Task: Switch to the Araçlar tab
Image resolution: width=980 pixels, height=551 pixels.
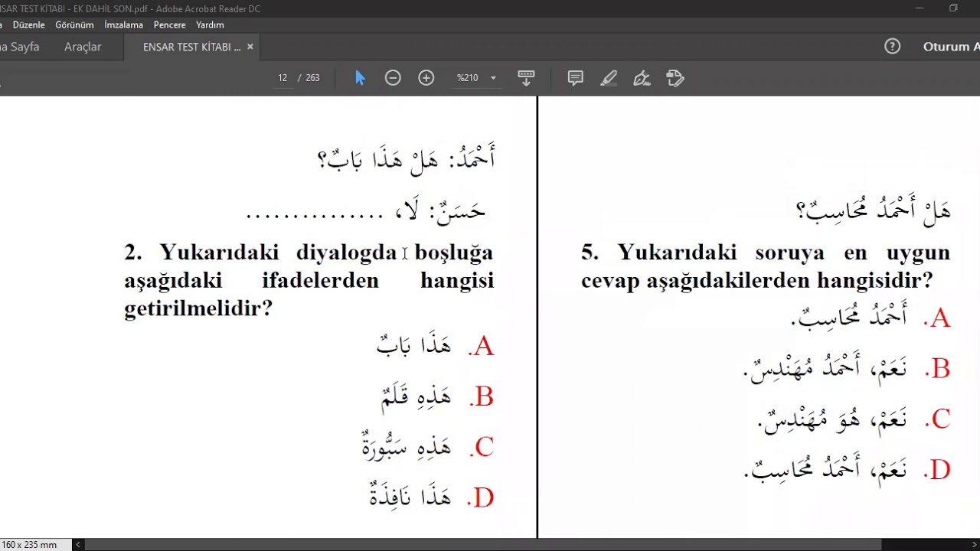Action: (x=83, y=47)
